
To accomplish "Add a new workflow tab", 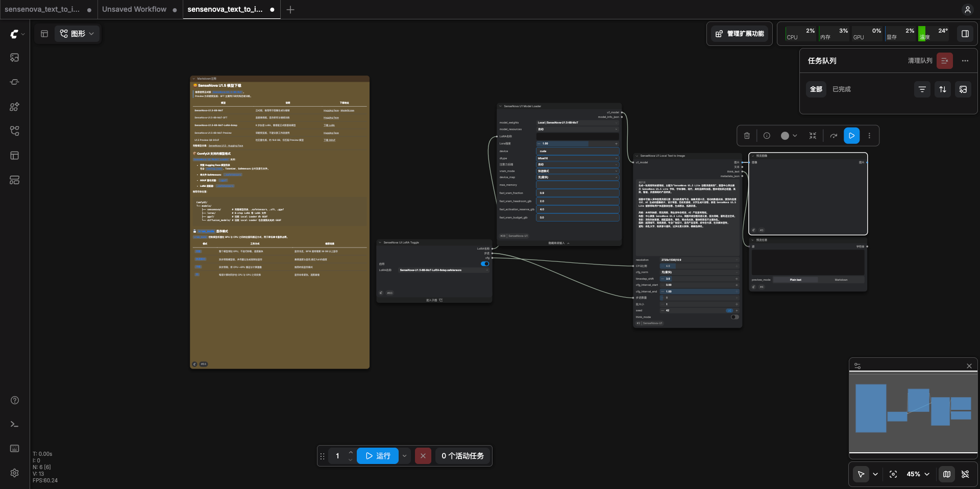I will pos(290,10).
